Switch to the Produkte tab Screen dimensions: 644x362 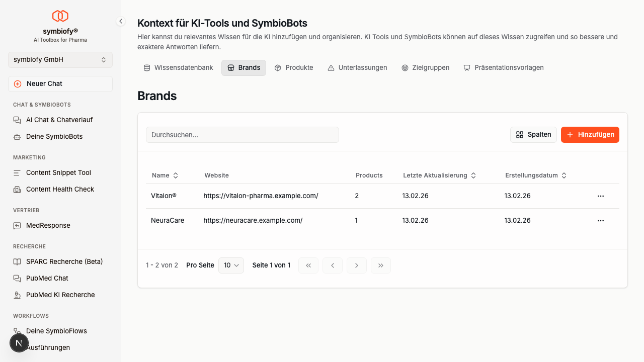coord(294,67)
